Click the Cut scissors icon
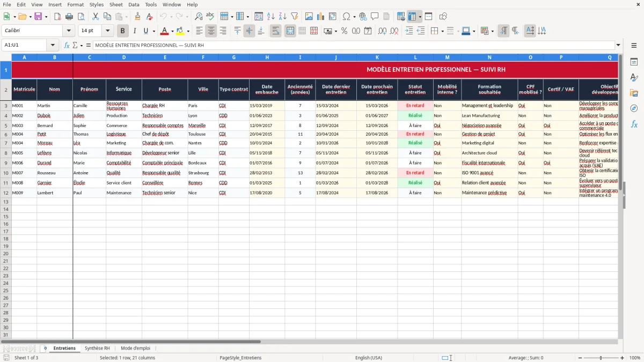644x362 pixels. click(x=96, y=17)
